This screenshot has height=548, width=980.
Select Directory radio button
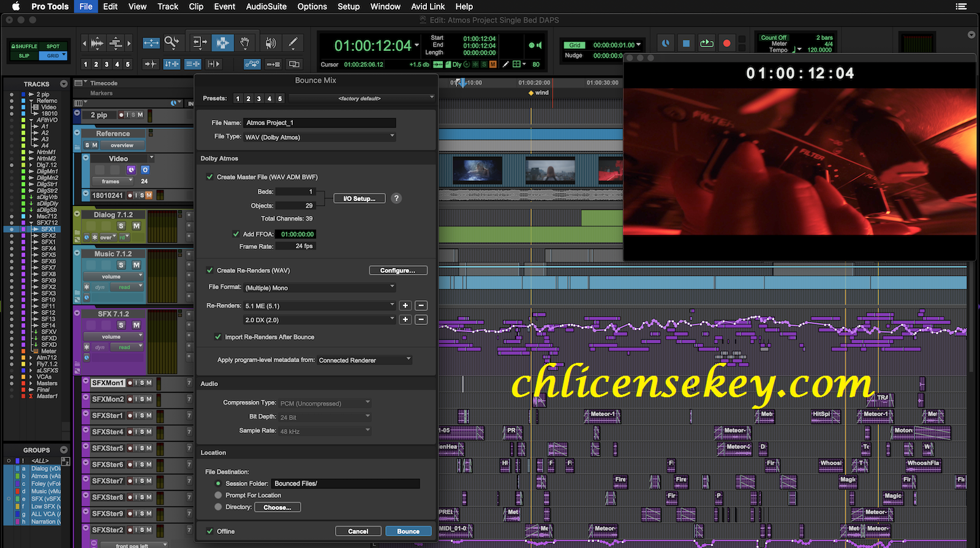pos(218,507)
